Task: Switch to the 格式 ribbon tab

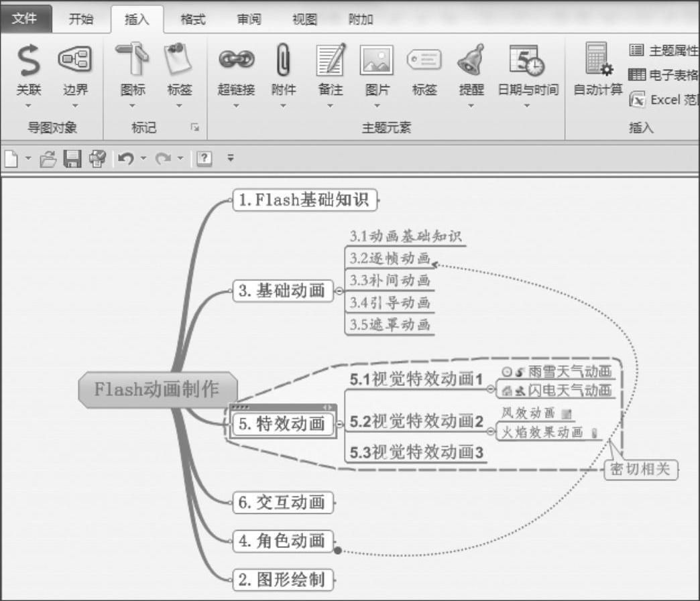Action: coord(192,19)
